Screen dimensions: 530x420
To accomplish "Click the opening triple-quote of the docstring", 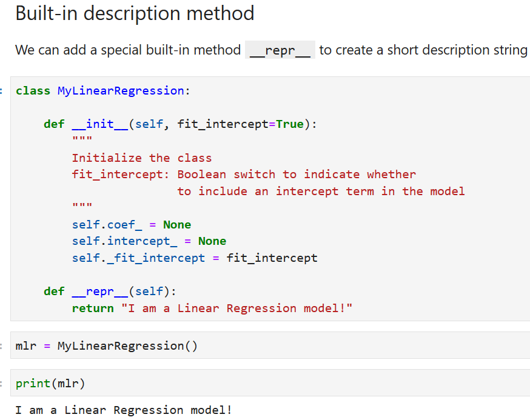I will 82,139.
